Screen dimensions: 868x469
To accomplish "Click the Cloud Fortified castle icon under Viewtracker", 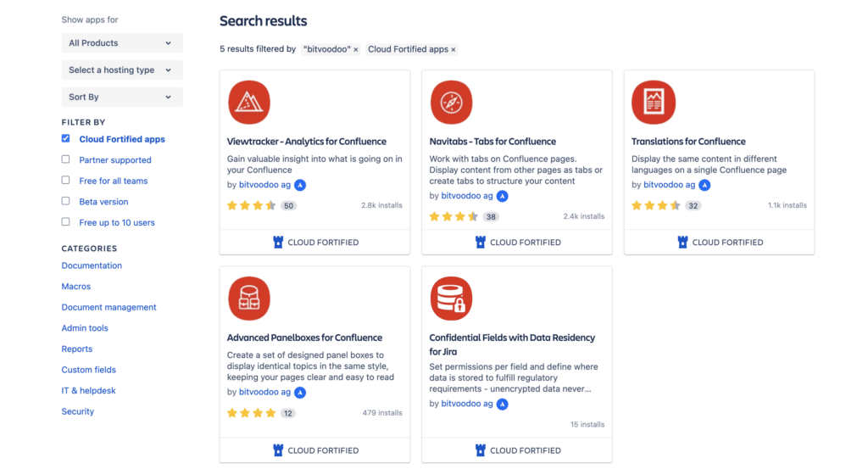I will tap(278, 242).
